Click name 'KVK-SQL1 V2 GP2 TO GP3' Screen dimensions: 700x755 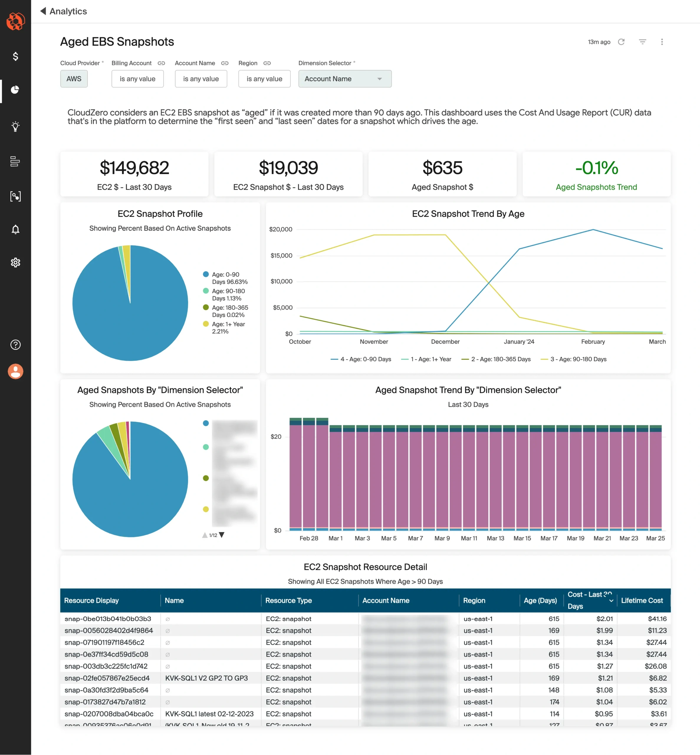coord(206,678)
